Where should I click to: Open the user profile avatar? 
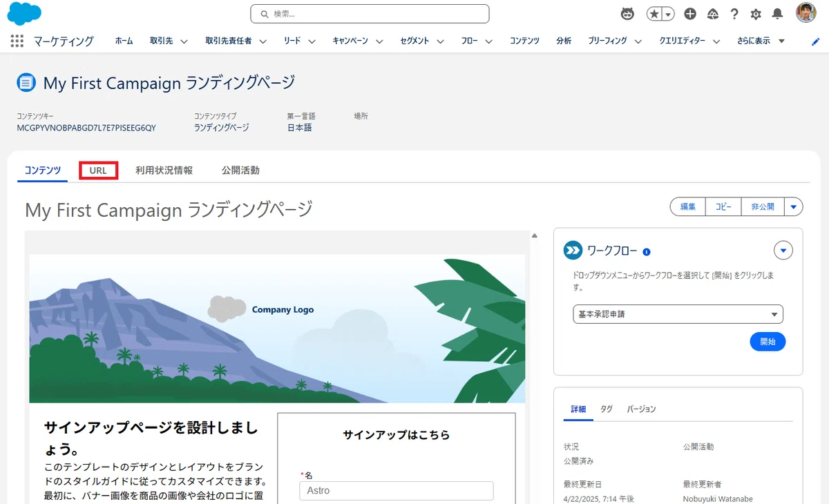[x=806, y=13]
